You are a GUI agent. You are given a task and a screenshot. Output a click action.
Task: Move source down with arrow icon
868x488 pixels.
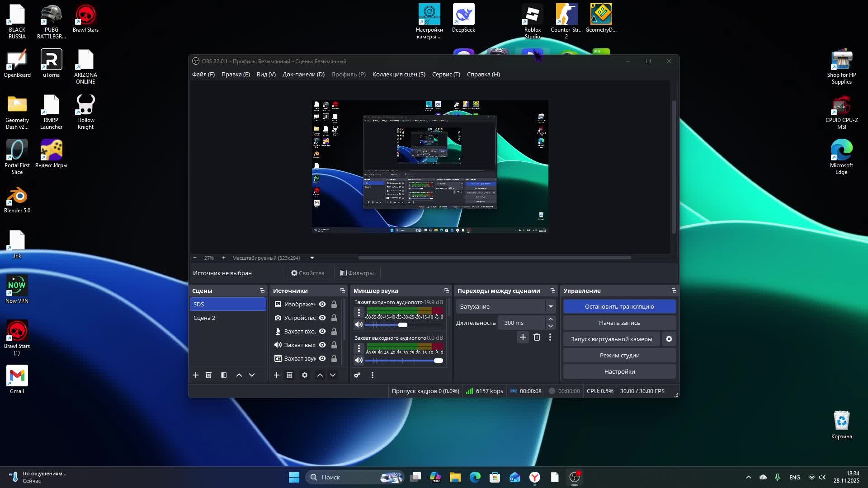[x=333, y=375]
